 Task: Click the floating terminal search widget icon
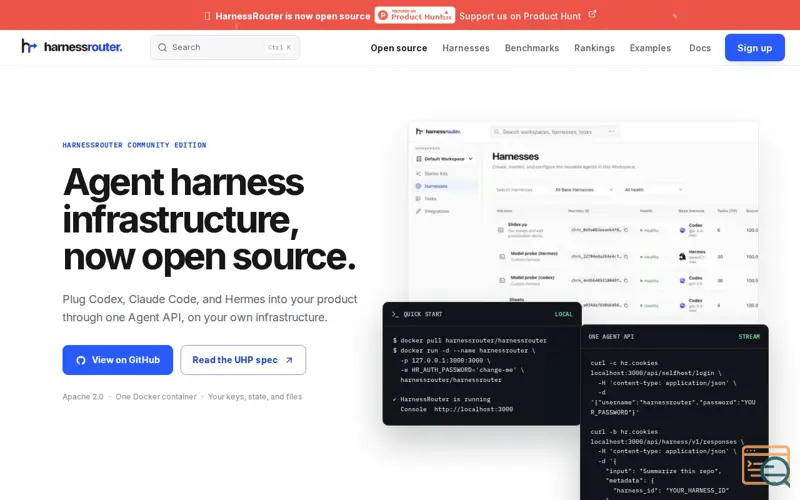(x=766, y=466)
